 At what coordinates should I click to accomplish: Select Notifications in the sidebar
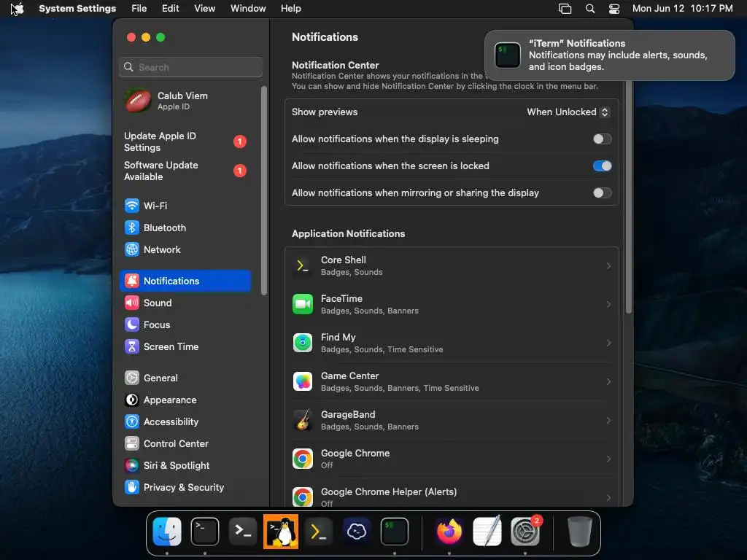pos(185,281)
